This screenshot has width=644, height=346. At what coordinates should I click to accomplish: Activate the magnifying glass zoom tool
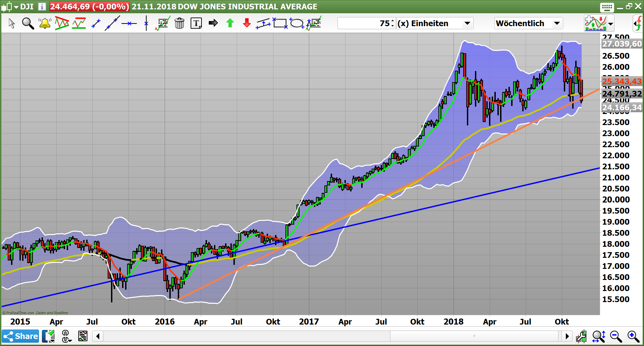pyautogui.click(x=28, y=23)
